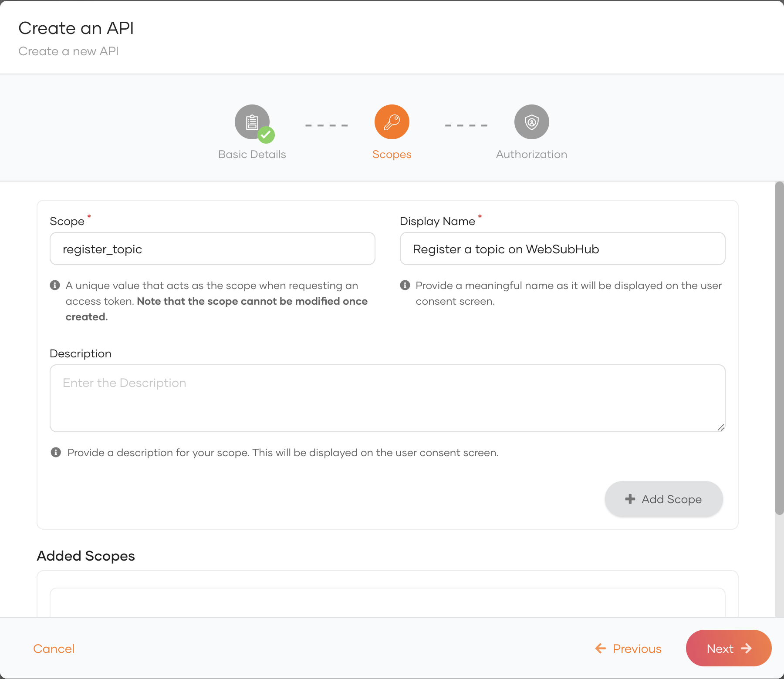Click into the Display Name field
This screenshot has height=679, width=784.
pos(562,249)
